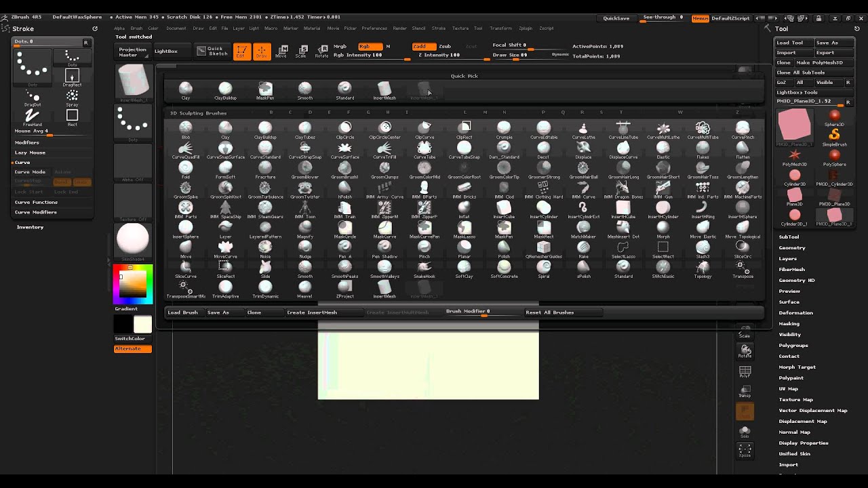Image resolution: width=868 pixels, height=488 pixels.
Task: Open the Zplugin menu
Action: [x=526, y=28]
